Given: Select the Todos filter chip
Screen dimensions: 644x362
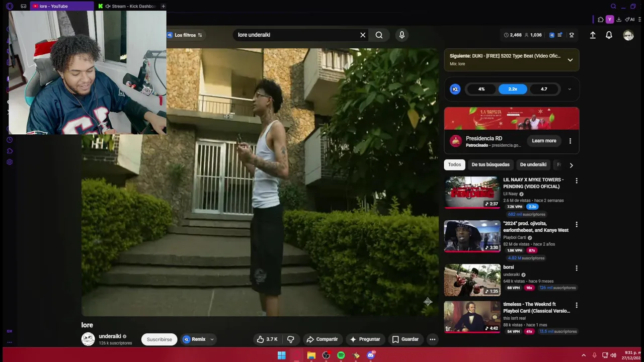Looking at the screenshot, I should pyautogui.click(x=454, y=164).
